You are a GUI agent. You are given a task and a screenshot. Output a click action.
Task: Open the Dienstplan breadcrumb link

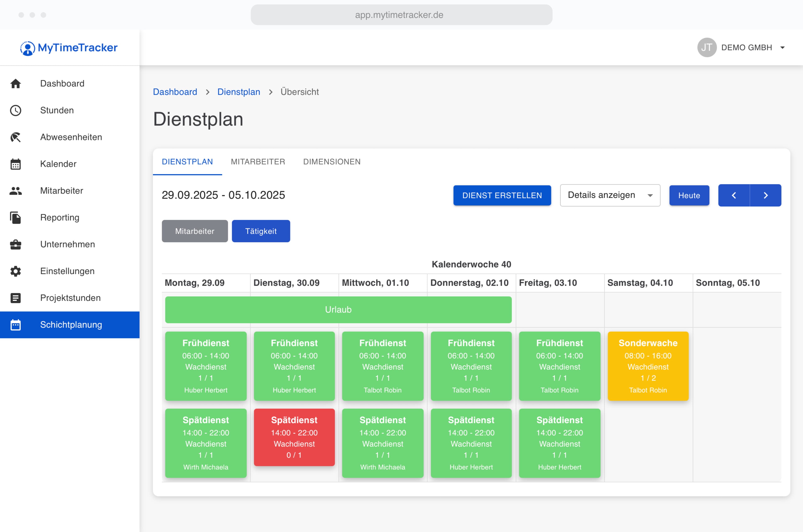pyautogui.click(x=238, y=92)
